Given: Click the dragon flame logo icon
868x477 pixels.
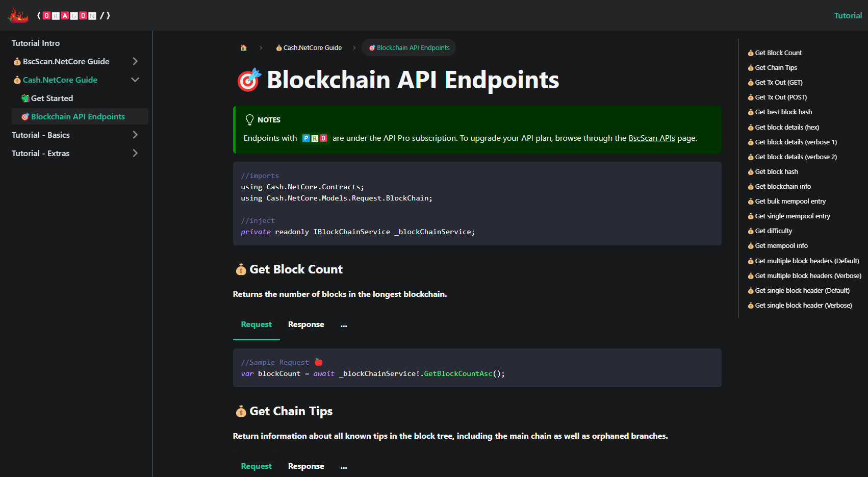Looking at the screenshot, I should coord(18,15).
